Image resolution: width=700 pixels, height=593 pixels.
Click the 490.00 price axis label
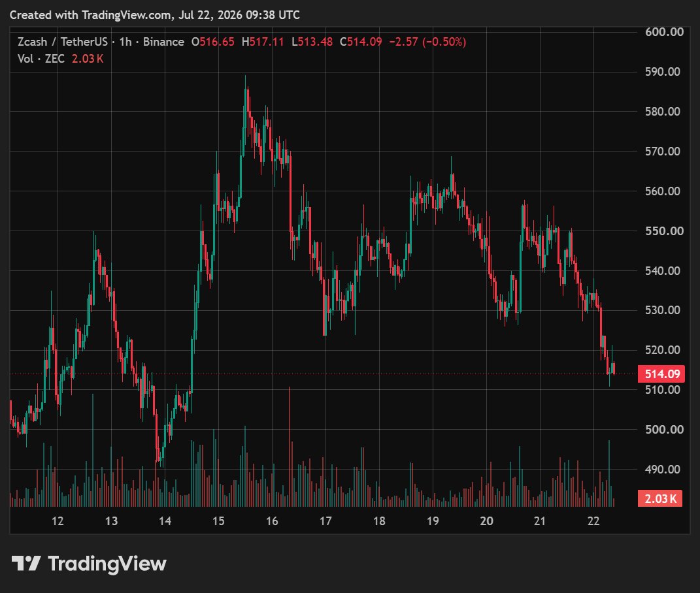click(x=663, y=469)
